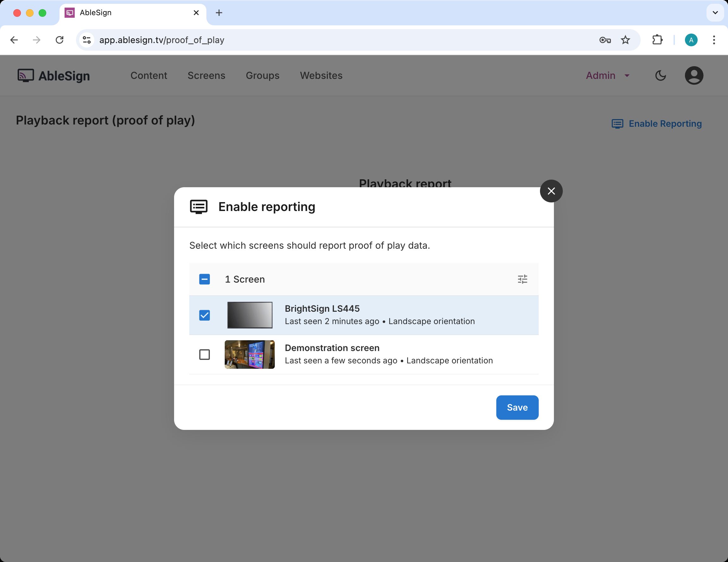728x562 pixels.
Task: Check the Demonstration screen checkbox
Action: [204, 354]
